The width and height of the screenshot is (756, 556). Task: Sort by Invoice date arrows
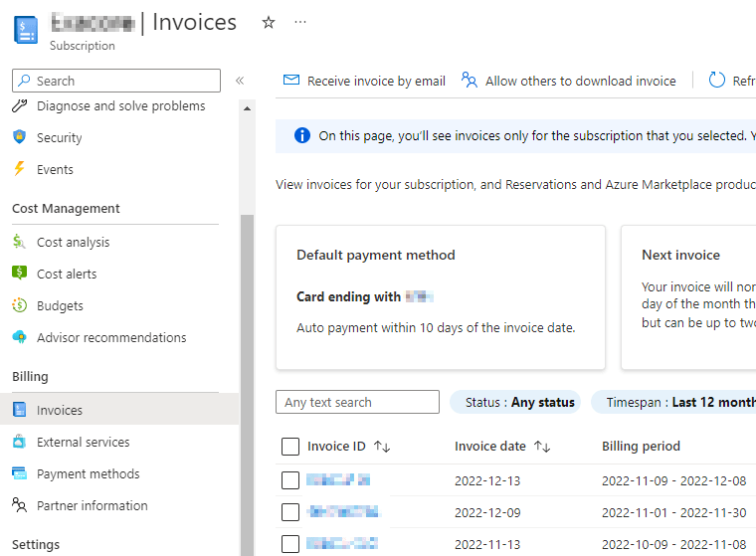(x=542, y=447)
